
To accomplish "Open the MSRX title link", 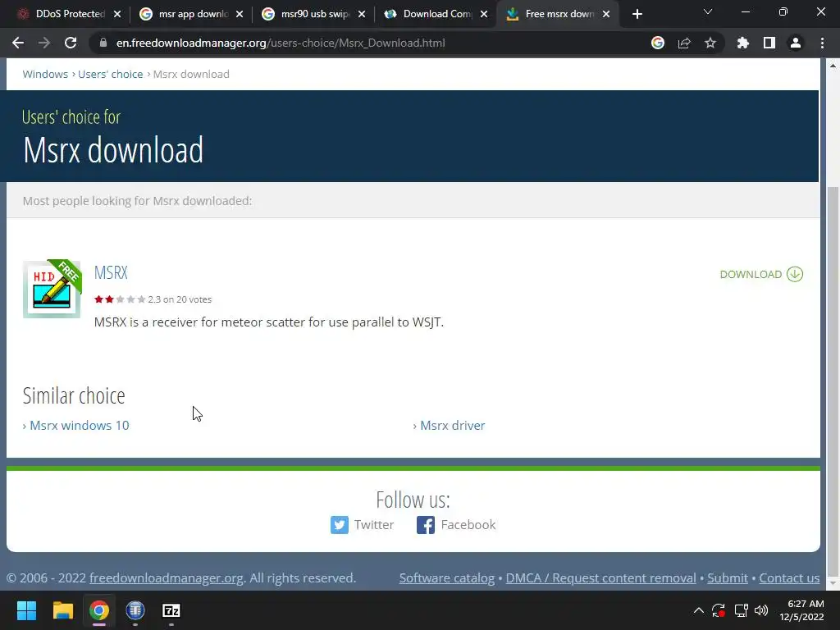I will click(x=111, y=272).
